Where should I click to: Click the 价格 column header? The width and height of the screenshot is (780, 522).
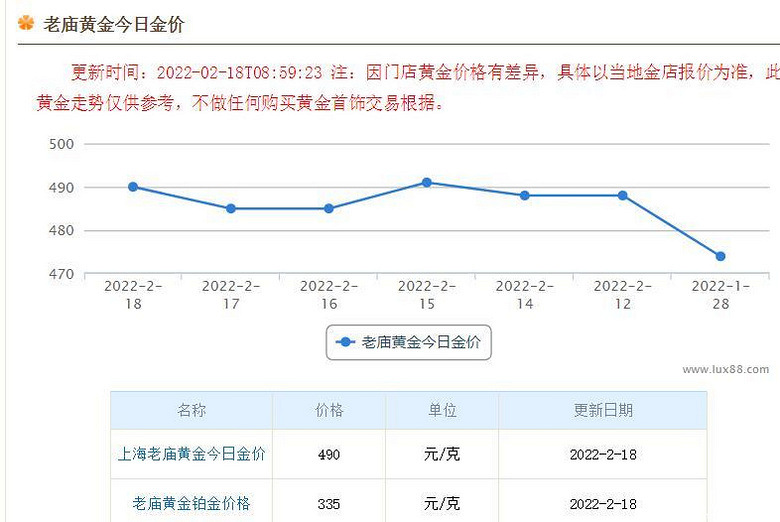coord(329,411)
